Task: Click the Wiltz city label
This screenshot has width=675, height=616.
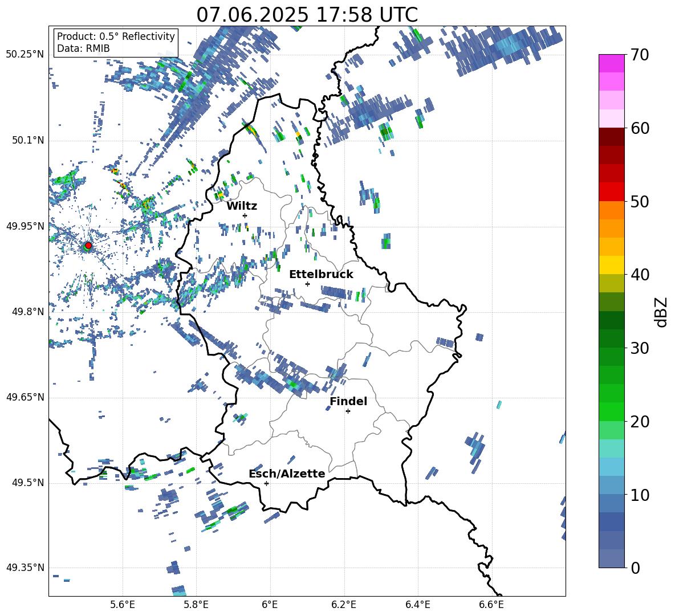Action: coord(242,206)
